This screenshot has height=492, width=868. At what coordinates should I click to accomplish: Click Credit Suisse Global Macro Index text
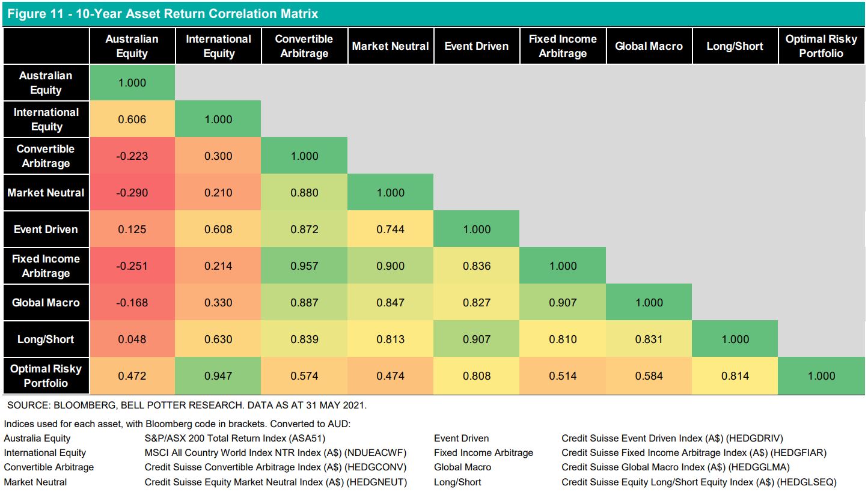click(x=675, y=467)
